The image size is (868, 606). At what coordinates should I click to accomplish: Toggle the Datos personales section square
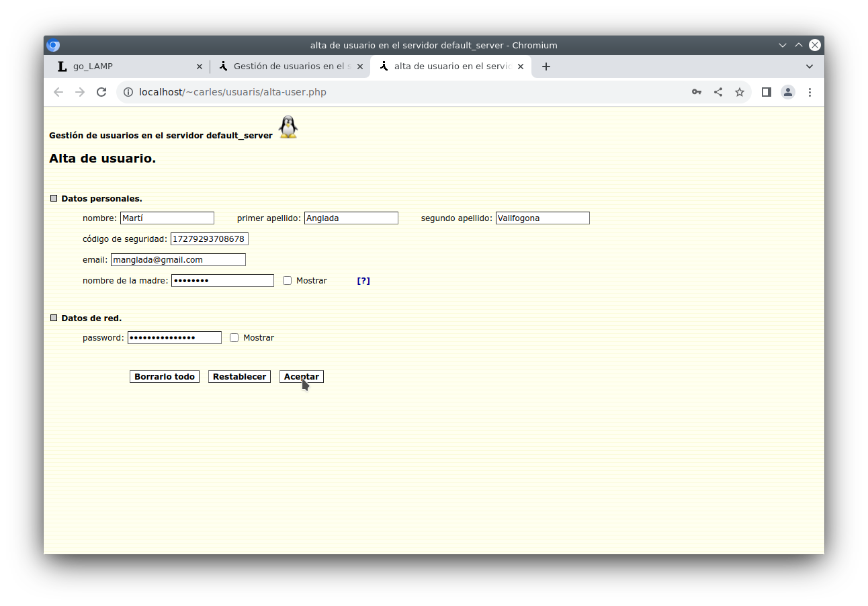pos(54,198)
